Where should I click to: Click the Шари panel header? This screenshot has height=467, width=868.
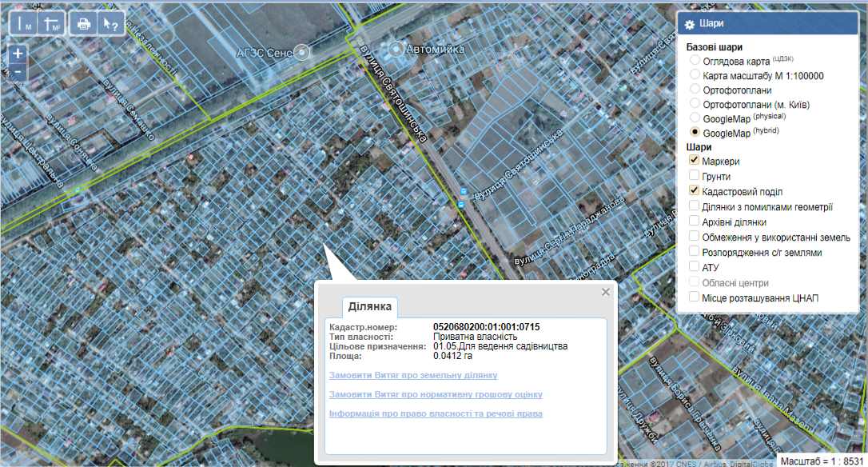point(767,24)
